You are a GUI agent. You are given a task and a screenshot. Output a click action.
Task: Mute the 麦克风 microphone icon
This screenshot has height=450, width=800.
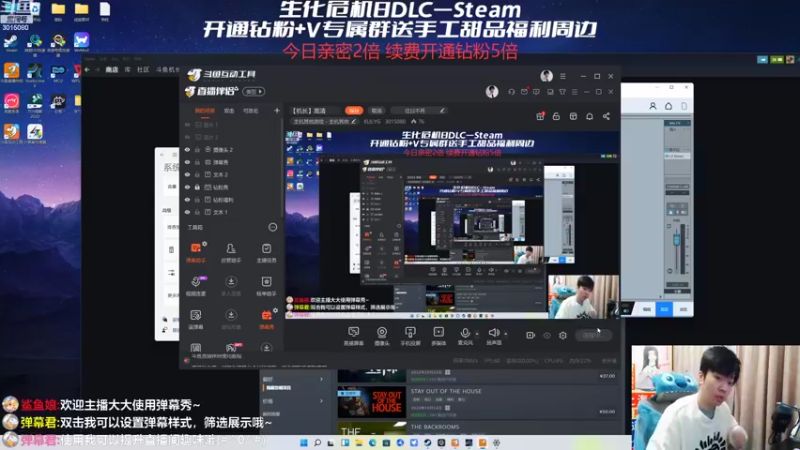465,335
